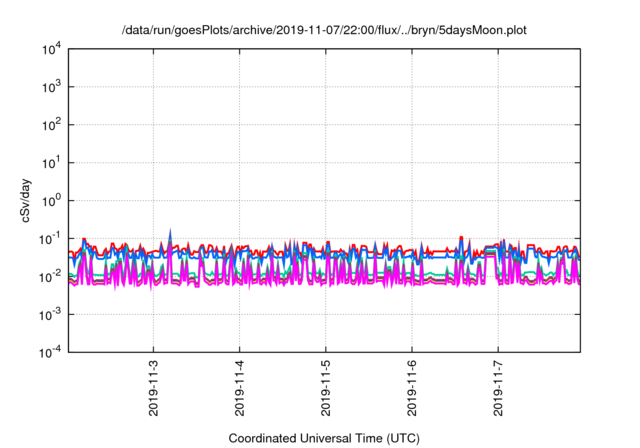Click the 10^1 y-axis tick label
Image resolution: width=640 pixels, height=448 pixels.
coord(48,162)
